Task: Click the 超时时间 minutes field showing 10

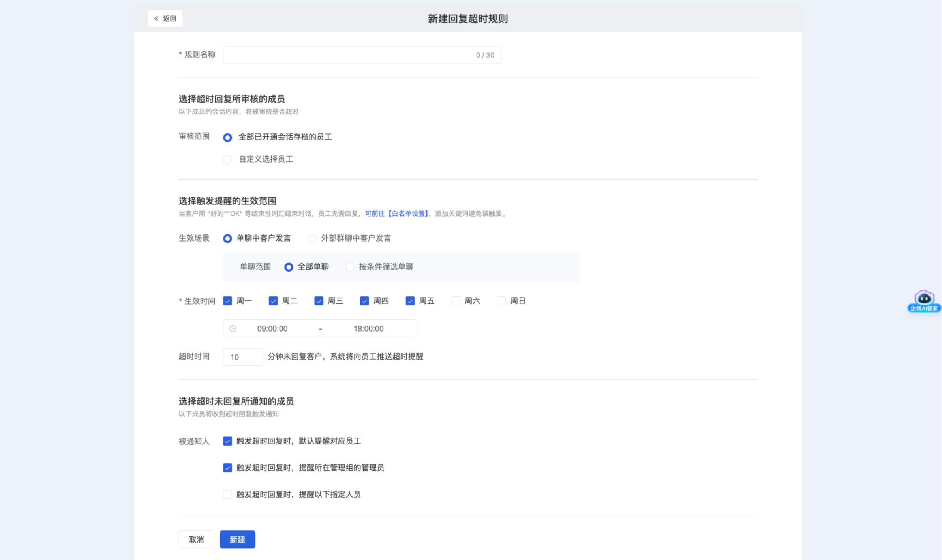Action: [x=243, y=357]
